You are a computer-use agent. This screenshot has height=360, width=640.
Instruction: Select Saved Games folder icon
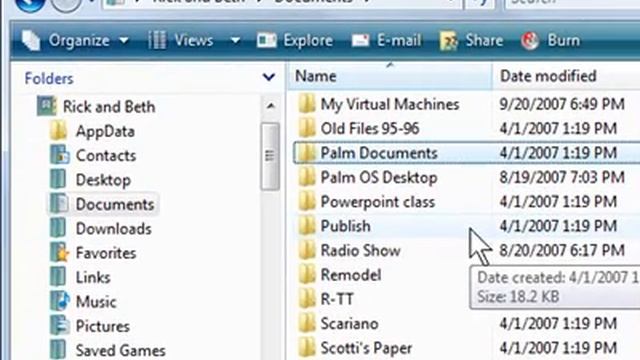pos(58,350)
